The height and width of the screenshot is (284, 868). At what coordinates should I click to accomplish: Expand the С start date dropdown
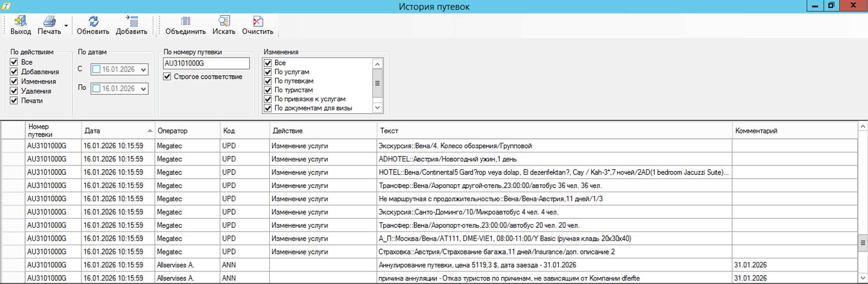pyautogui.click(x=143, y=70)
